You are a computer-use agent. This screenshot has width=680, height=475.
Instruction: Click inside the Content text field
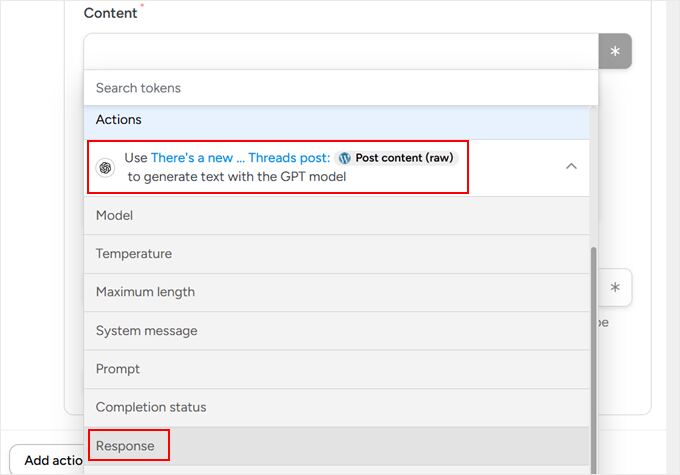coord(340,51)
